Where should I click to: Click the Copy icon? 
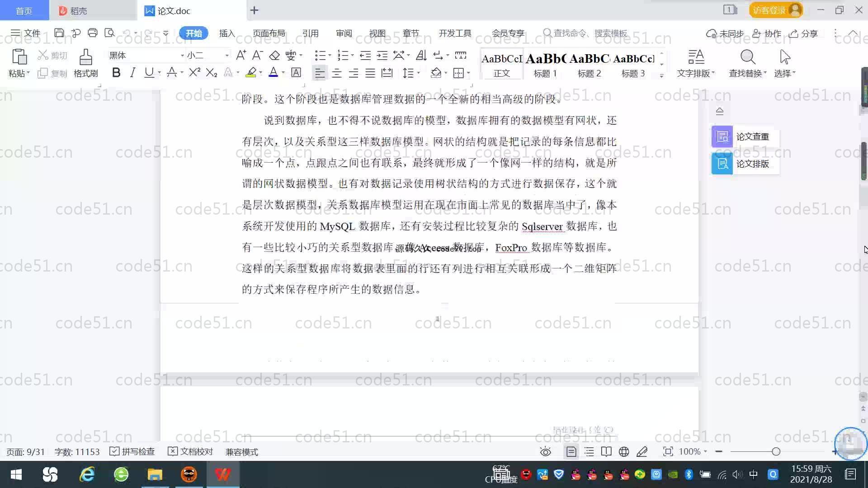(42, 73)
